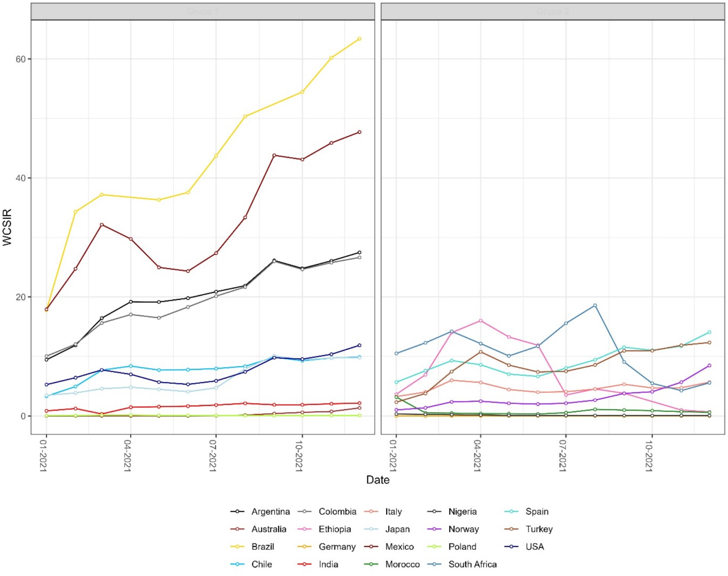Viewport: 728px width, 576px height.
Task: Click the Germany legend label
Action: (337, 547)
